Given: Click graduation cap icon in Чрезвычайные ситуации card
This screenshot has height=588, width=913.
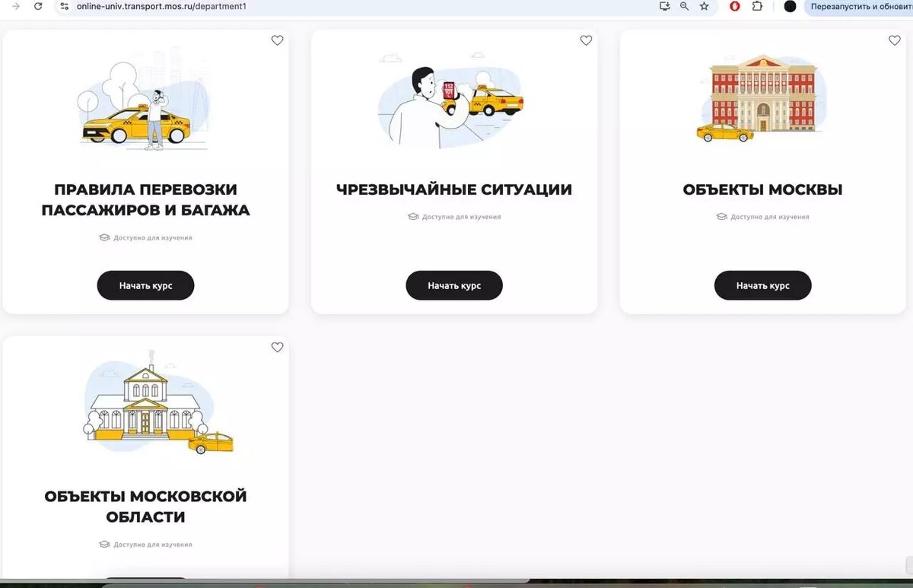Looking at the screenshot, I should tap(413, 217).
